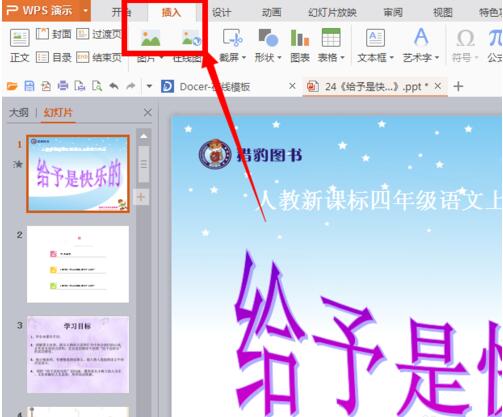
Task: Click the 公式 pi formula icon
Action: pyautogui.click(x=496, y=38)
